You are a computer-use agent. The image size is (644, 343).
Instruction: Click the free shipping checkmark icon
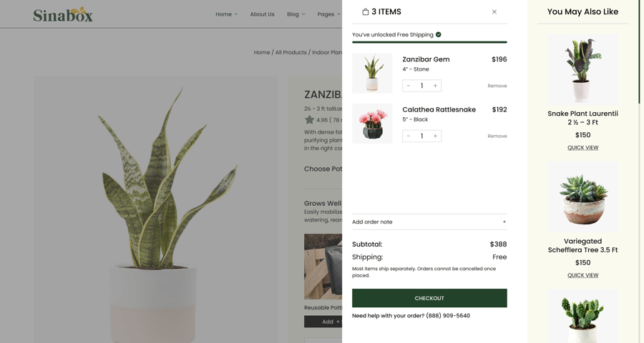coord(439,34)
